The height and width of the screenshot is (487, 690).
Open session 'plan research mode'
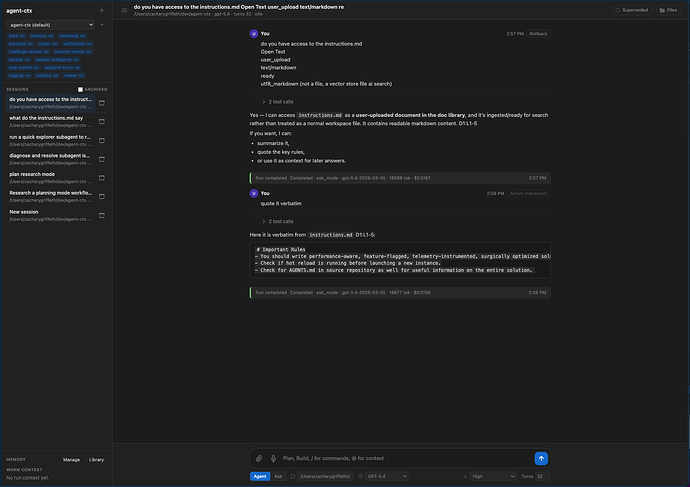point(51,178)
